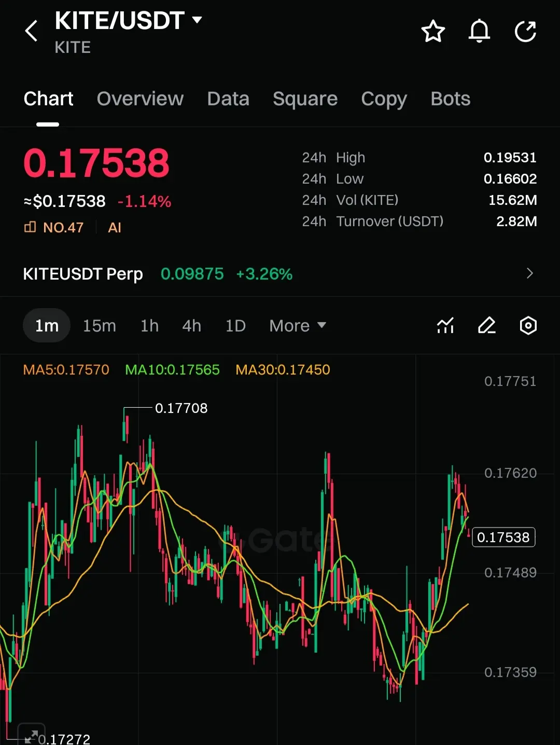Tap the 0.17489 price axis label
Image resolution: width=560 pixels, height=745 pixels.
(510, 573)
